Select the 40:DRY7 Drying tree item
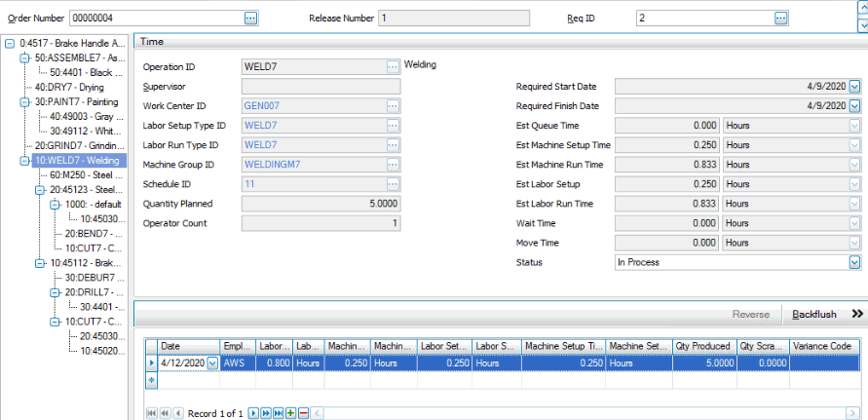This screenshot has height=420, width=868. pos(68,87)
